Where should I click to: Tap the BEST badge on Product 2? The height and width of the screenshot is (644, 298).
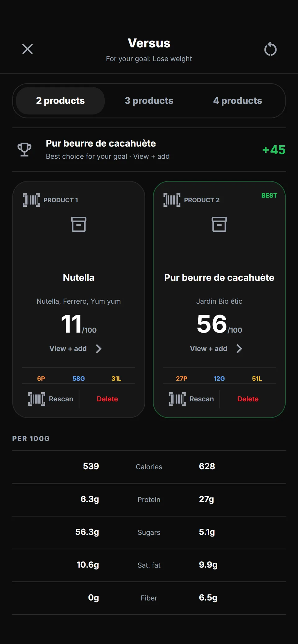(269, 196)
